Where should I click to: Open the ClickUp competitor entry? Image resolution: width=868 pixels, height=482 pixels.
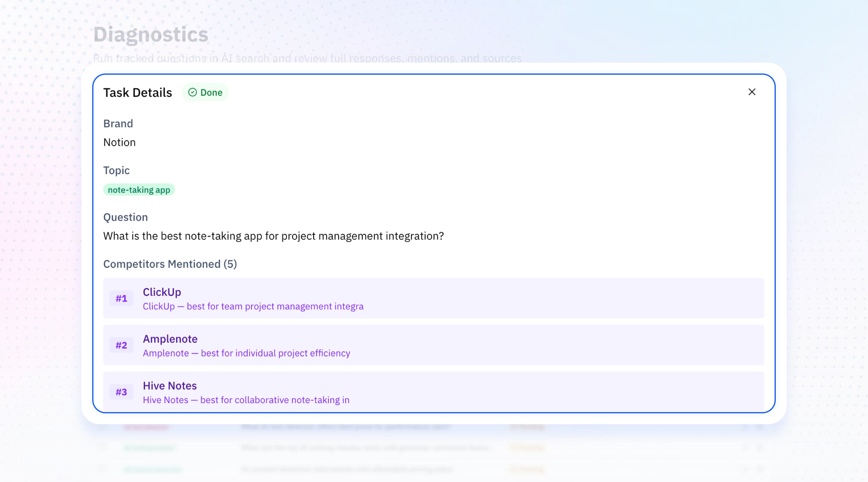point(433,299)
